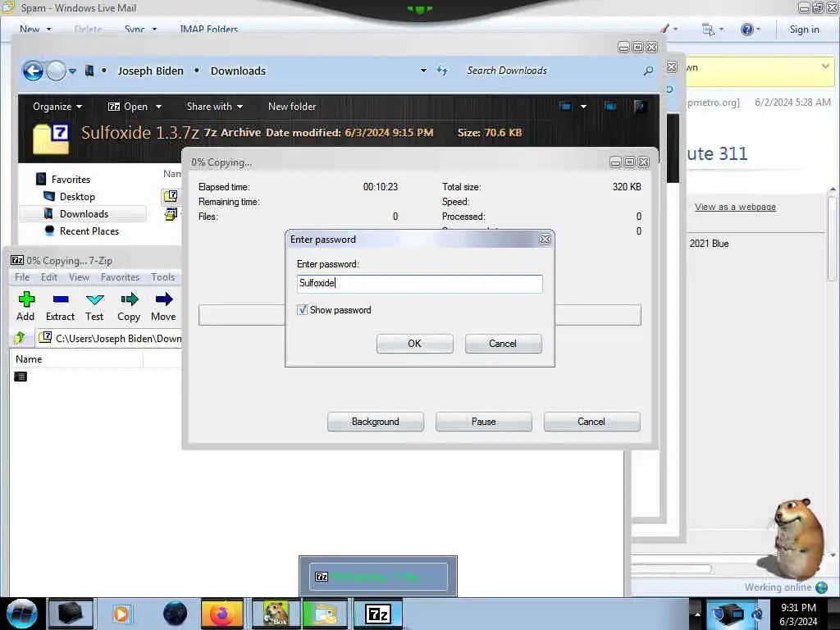Click the hamster Sandboxie taskbar icon
The image size is (840, 630).
[x=276, y=614]
